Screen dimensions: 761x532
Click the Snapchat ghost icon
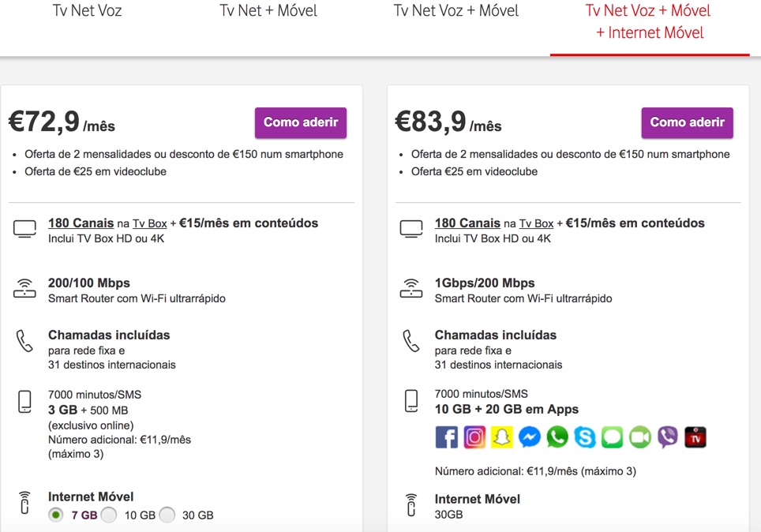tap(502, 437)
